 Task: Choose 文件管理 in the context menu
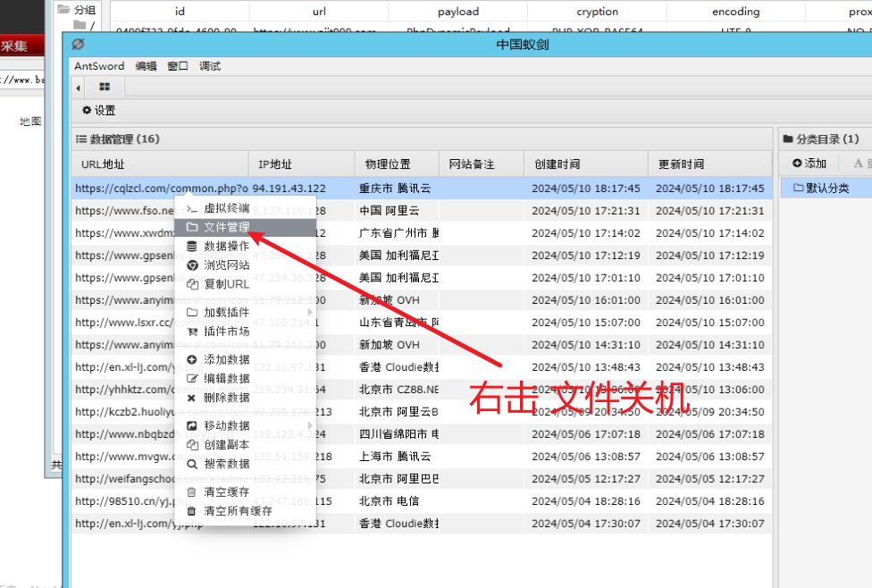point(226,227)
